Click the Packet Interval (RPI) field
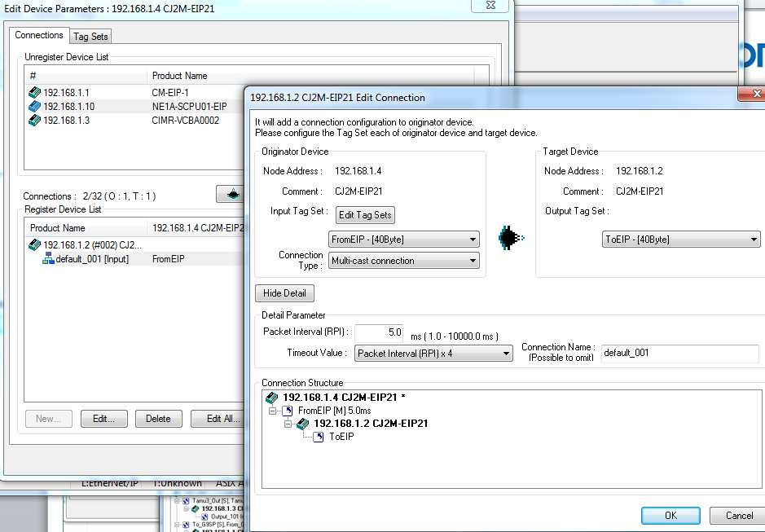This screenshot has height=532, width=765. click(379, 333)
